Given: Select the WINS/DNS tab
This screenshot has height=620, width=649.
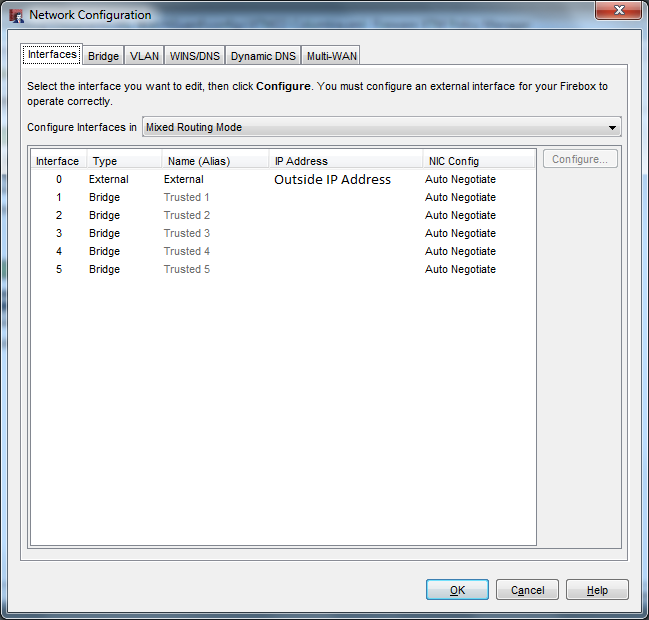Looking at the screenshot, I should tap(194, 56).
